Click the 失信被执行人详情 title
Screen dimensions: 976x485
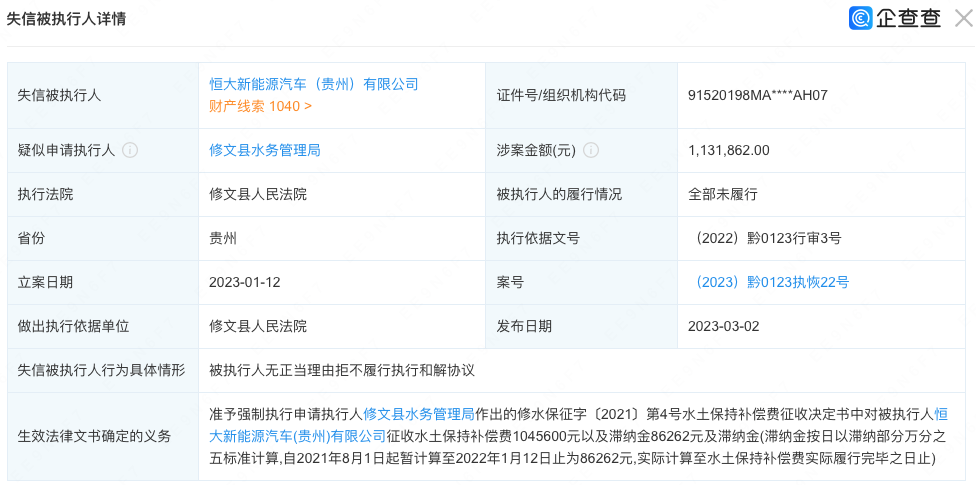coord(67,19)
